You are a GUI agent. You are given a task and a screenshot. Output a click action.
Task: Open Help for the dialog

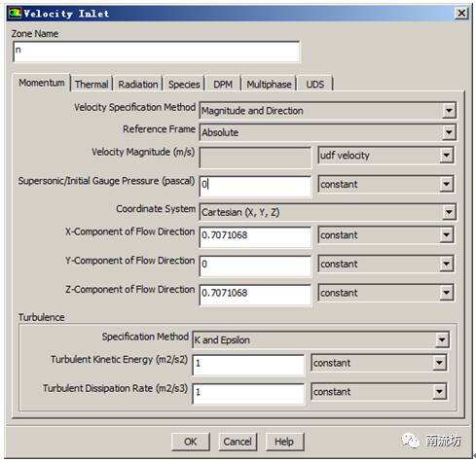[284, 442]
